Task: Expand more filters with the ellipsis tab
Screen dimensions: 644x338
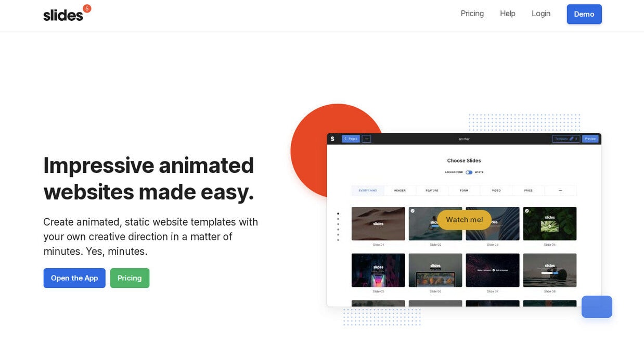Action: click(560, 191)
